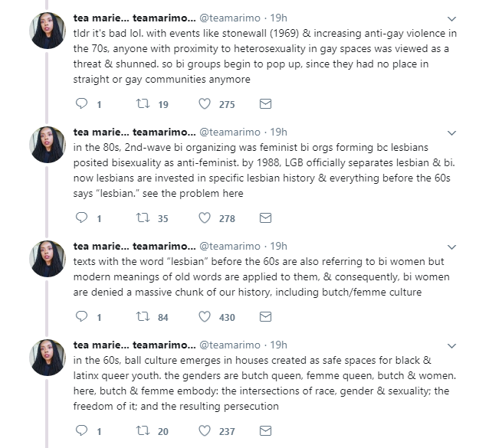
Task: Like the tweet with 430 likes
Action: [205, 316]
